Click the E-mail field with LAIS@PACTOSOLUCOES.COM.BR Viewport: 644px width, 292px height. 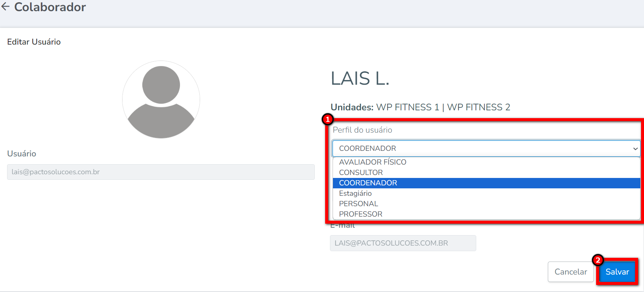tap(403, 243)
